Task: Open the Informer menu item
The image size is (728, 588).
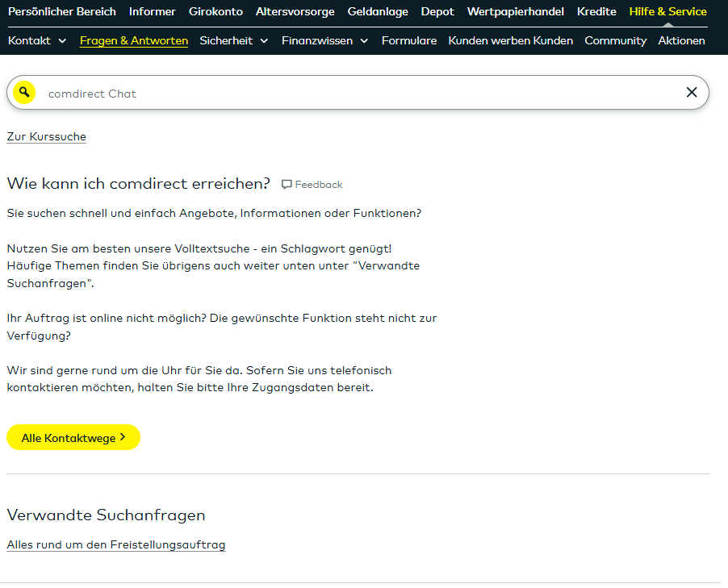Action: pyautogui.click(x=153, y=11)
